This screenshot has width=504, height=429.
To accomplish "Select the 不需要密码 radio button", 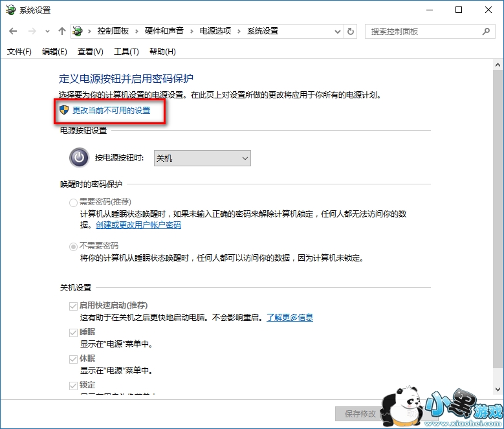I will click(x=73, y=247).
